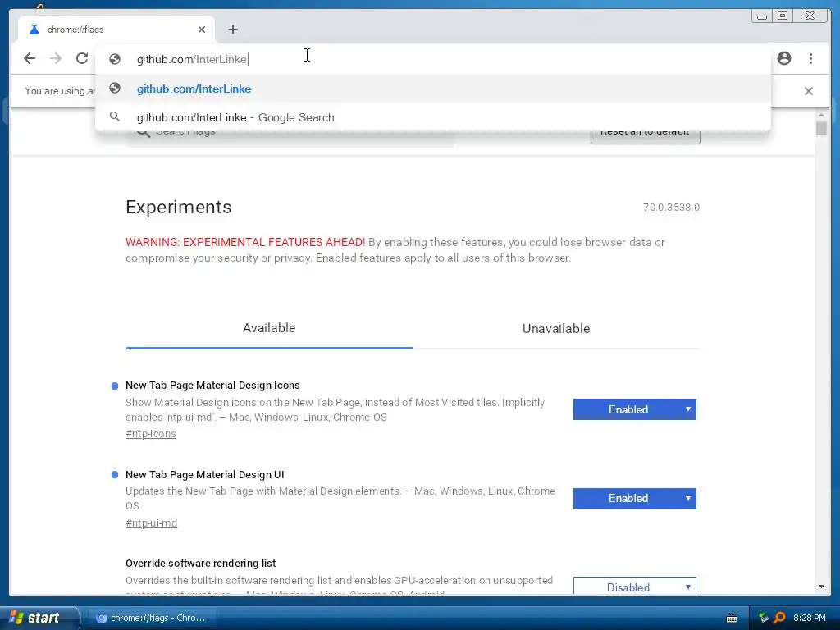Dismiss the warning infobar with X
The height and width of the screenshot is (630, 840).
click(808, 91)
